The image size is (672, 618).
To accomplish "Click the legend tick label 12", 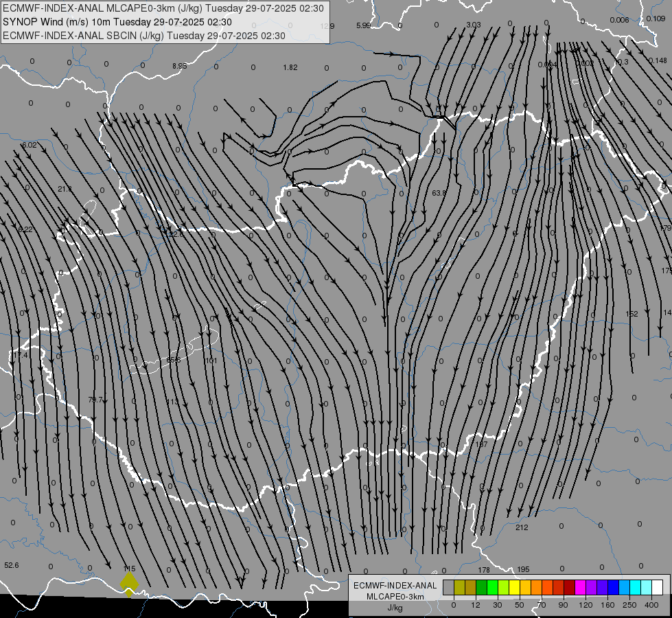I will 475,605.
